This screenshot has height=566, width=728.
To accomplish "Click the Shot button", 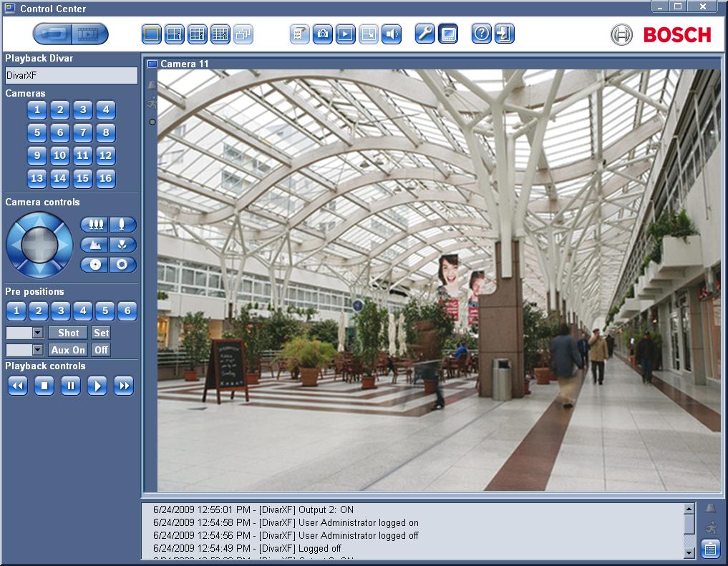I will coord(68,333).
